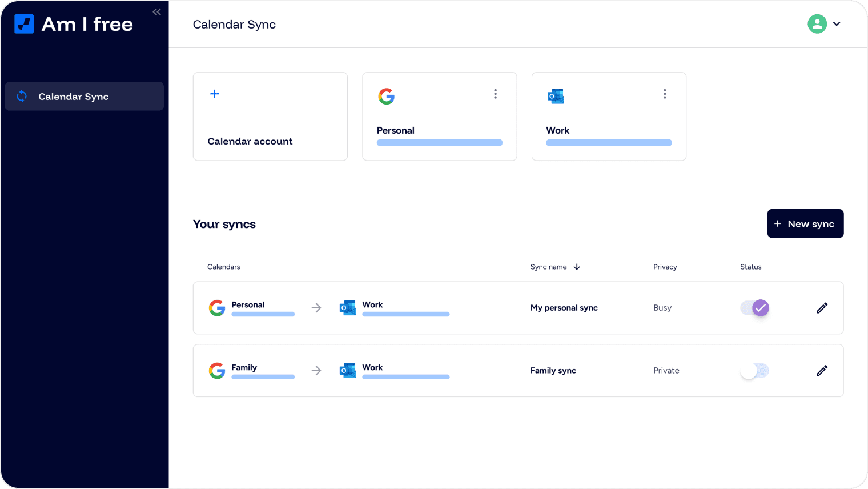Click the Outlook icon in My personal sync row
The height and width of the screenshot is (489, 868).
click(348, 307)
